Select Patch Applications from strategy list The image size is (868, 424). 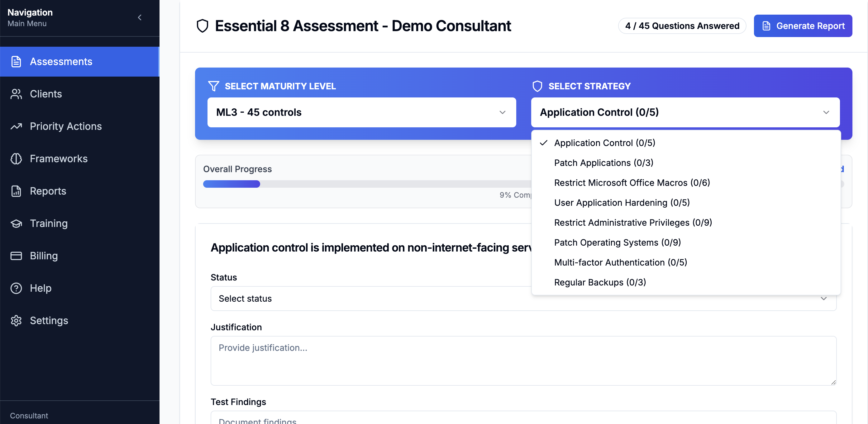(603, 163)
